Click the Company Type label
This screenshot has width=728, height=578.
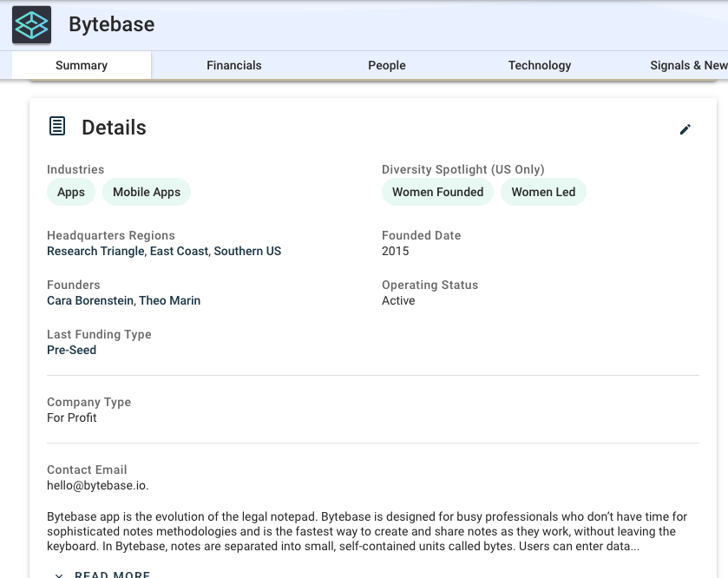click(x=89, y=402)
